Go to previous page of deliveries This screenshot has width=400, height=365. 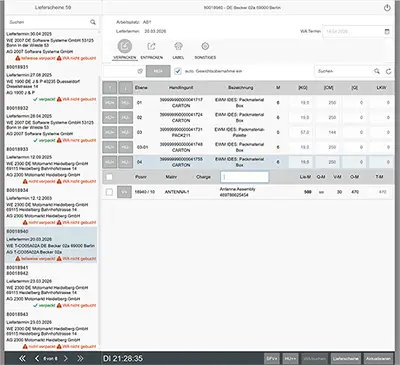tap(37, 358)
